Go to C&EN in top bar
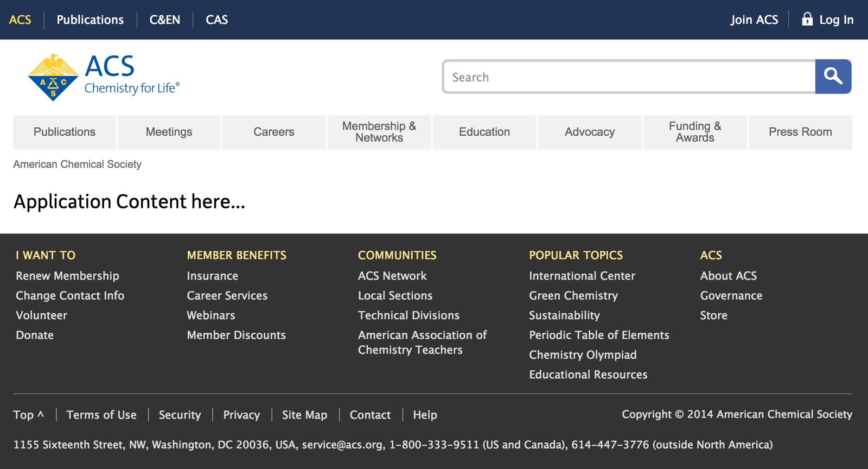The image size is (868, 469). [x=165, y=20]
